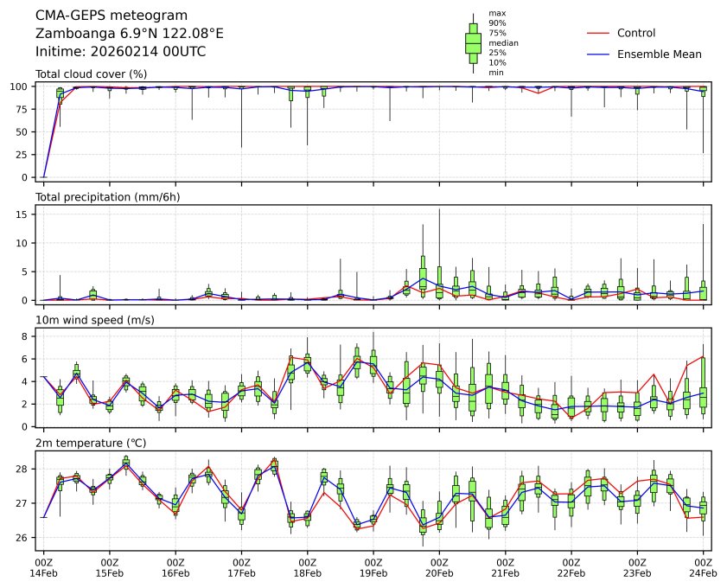Select the "Total precipitation (mm/6h)" panel title
Viewport: 727px width, 588px height.
(x=108, y=197)
